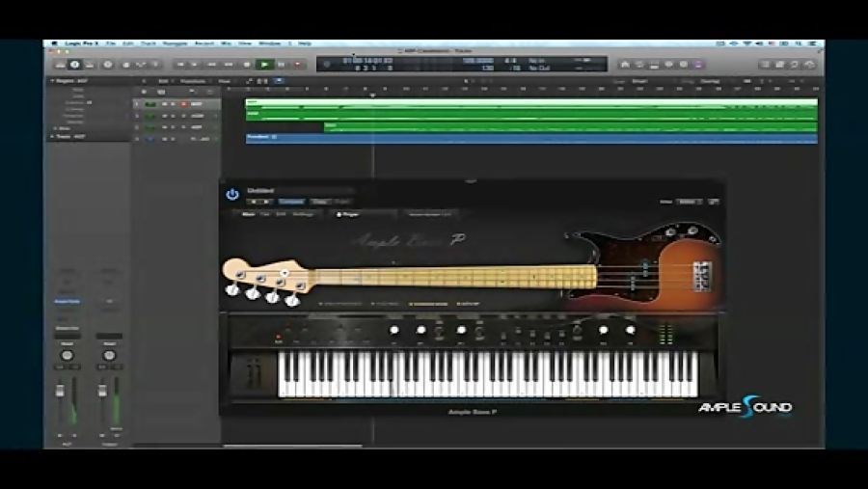Open the Track menu in the menu bar

coord(148,43)
